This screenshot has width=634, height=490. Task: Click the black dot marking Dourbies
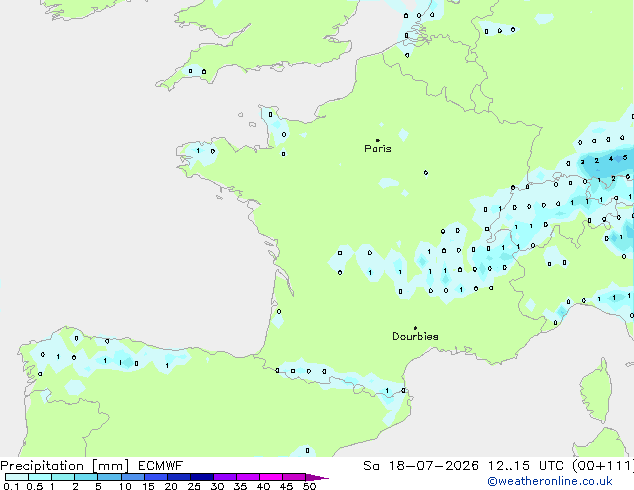(415, 328)
